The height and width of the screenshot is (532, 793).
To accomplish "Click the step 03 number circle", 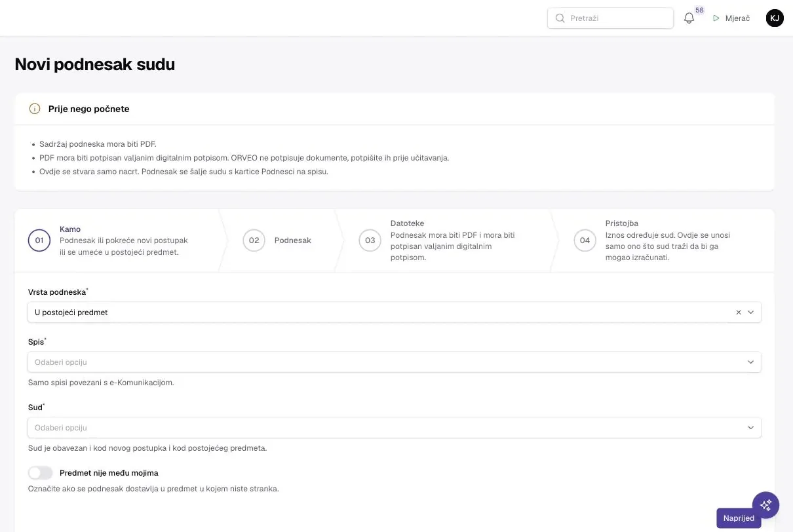I will 370,240.
